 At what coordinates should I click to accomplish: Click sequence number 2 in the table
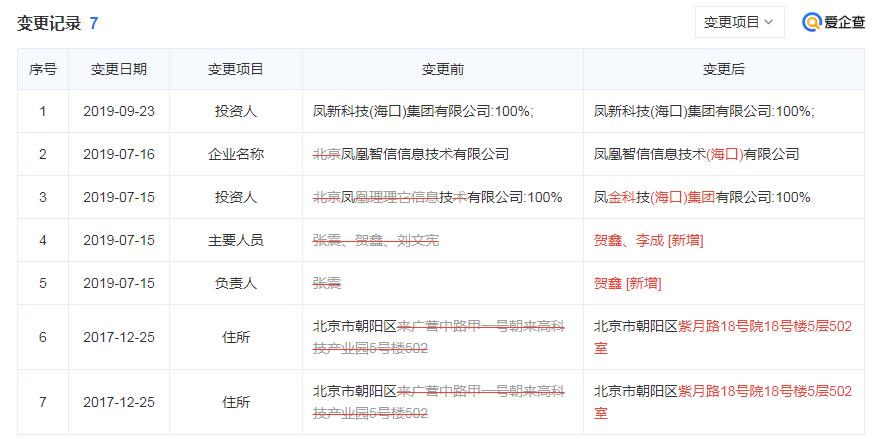tap(43, 154)
